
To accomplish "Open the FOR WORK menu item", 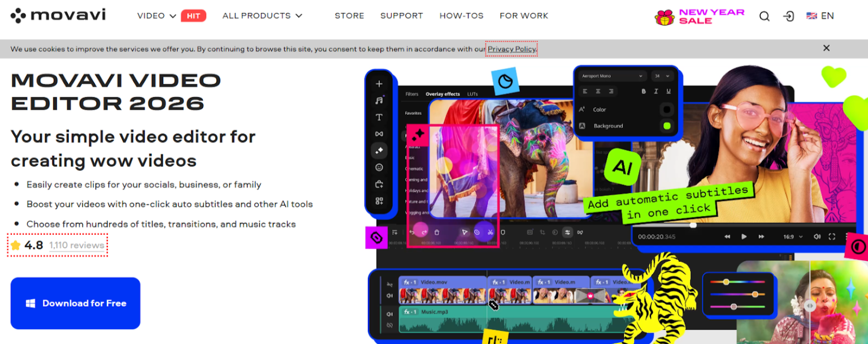I will (524, 16).
